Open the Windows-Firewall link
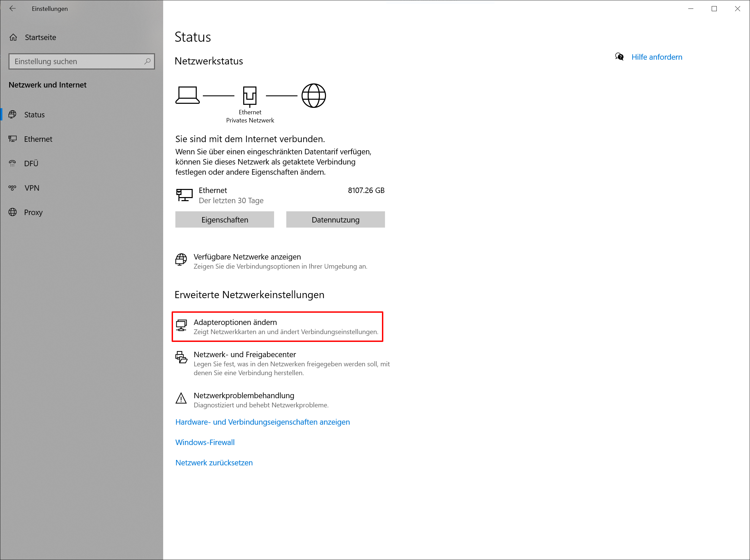Screen dimensions: 750x560 point(205,442)
